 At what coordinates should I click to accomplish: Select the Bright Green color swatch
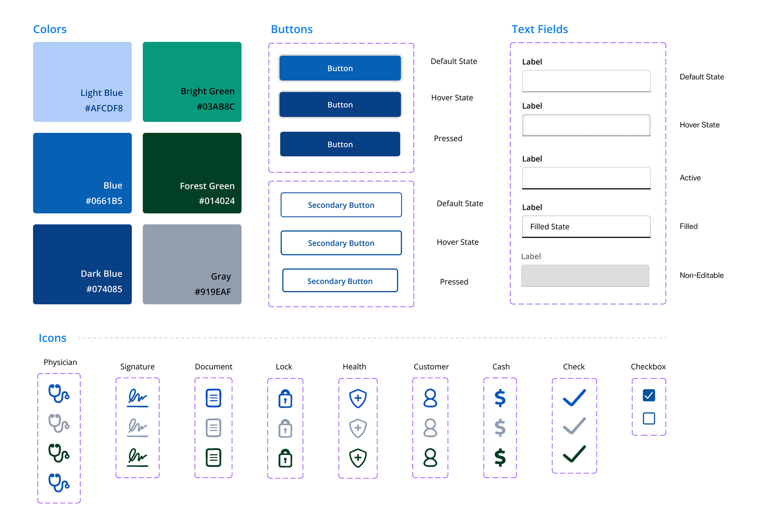pos(192,81)
